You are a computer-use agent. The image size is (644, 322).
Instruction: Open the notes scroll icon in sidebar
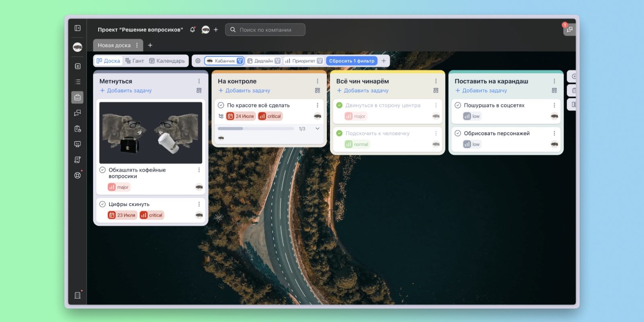[78, 160]
